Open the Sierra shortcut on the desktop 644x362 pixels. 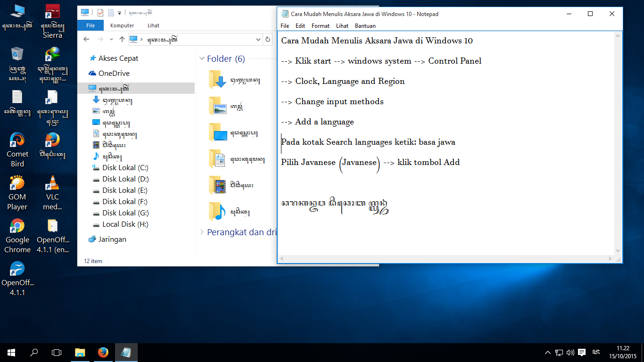pos(52,21)
